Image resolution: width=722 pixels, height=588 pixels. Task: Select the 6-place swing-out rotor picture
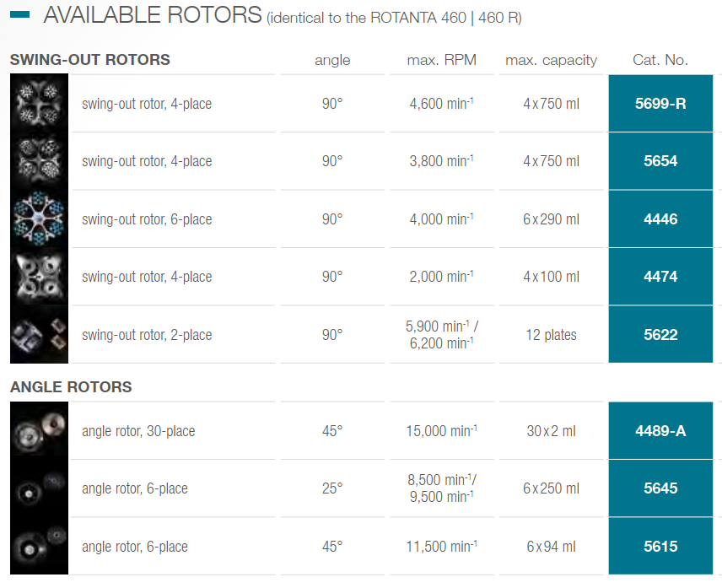coord(35,219)
